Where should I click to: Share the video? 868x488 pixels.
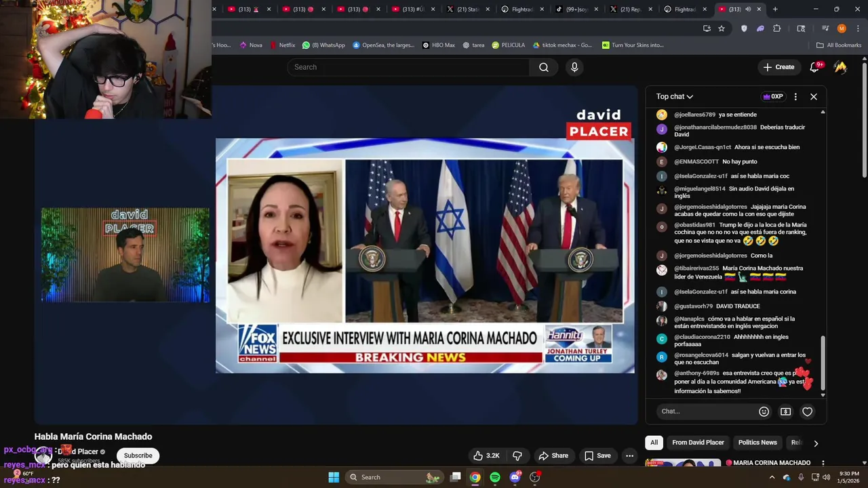[x=553, y=455]
